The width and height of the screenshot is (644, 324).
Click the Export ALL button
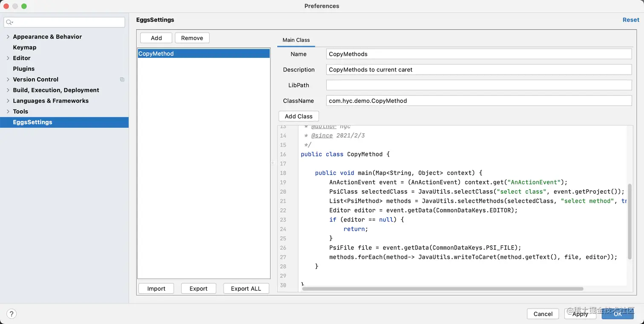246,288
